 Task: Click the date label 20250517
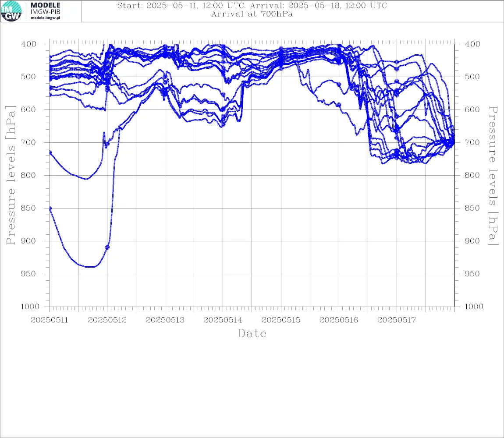[397, 320]
